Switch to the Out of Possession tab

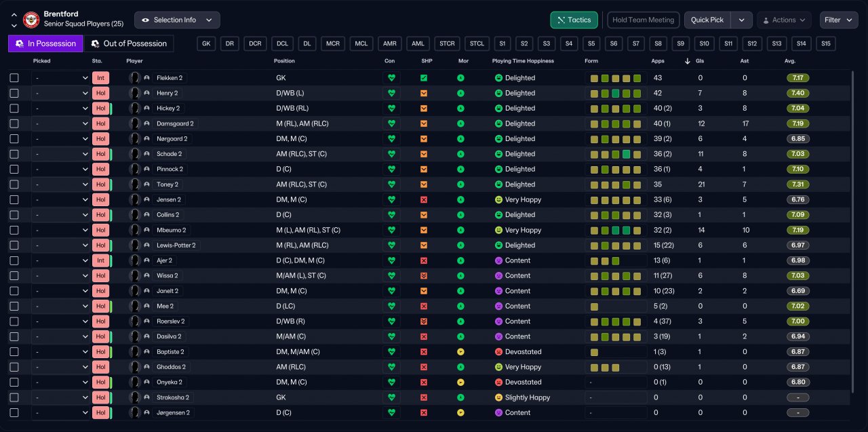point(128,43)
